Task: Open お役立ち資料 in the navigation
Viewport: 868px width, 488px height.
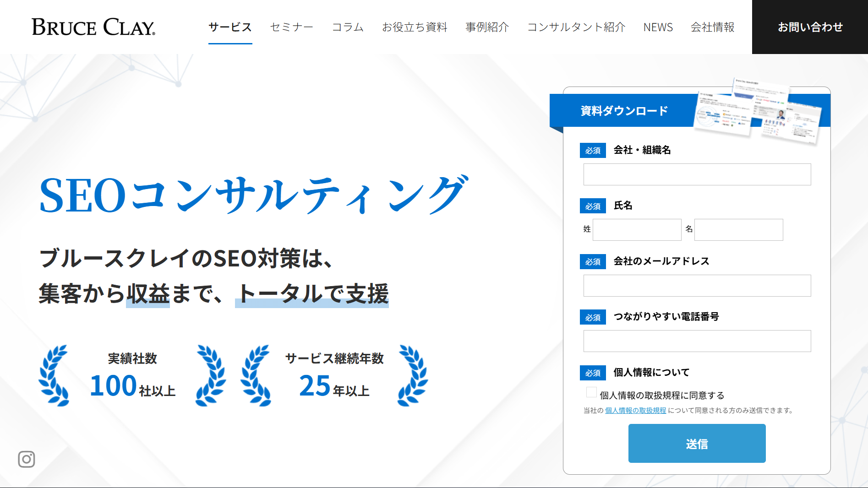Action: pyautogui.click(x=415, y=27)
